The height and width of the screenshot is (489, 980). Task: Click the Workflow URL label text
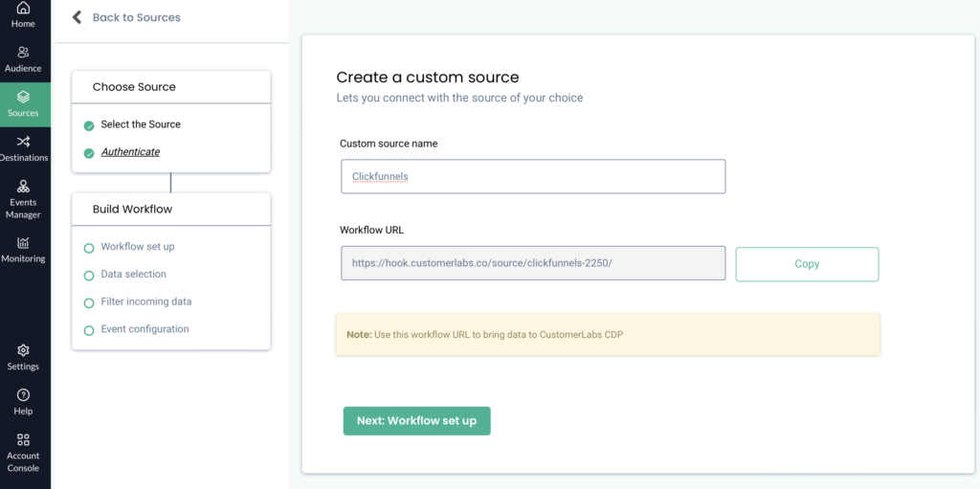(x=372, y=230)
